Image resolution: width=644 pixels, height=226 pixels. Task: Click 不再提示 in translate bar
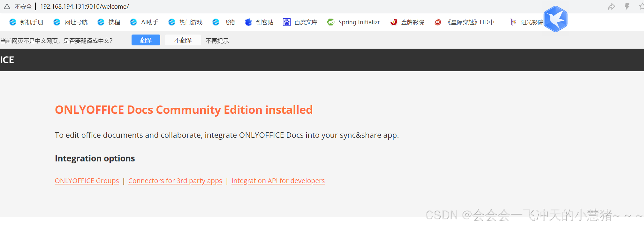coord(217,41)
